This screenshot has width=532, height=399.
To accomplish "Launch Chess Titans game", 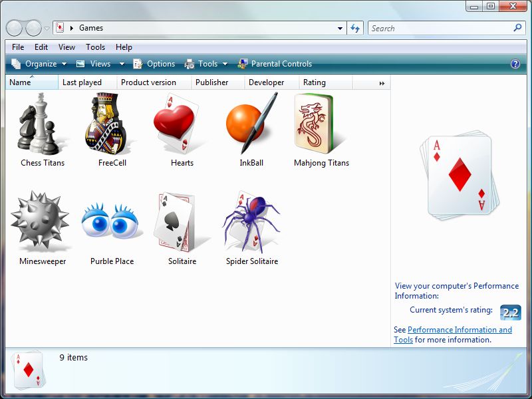I will click(41, 126).
